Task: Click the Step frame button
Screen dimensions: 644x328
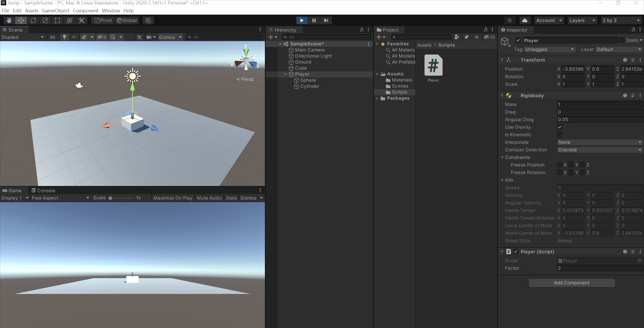Action: point(326,20)
